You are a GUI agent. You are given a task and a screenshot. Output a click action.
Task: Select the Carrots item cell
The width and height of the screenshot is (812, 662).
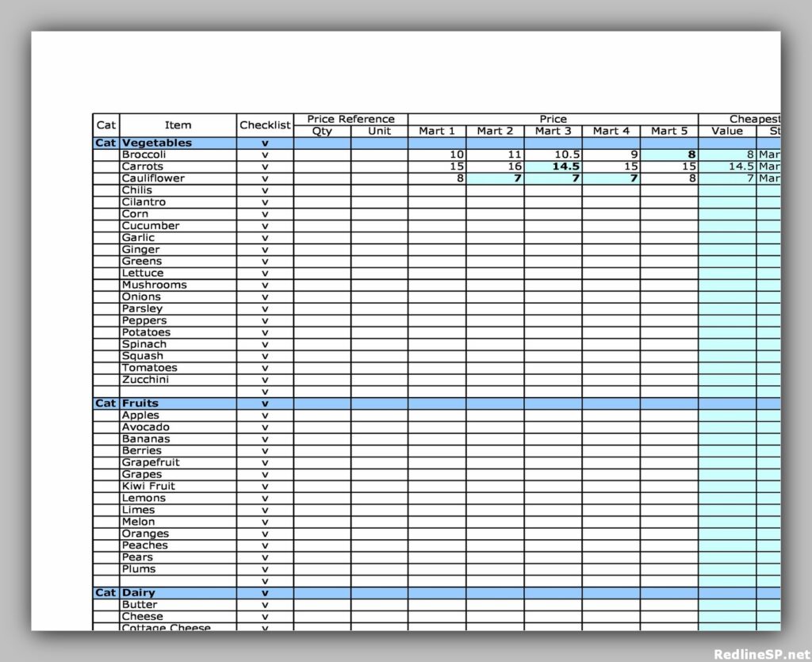pos(178,166)
